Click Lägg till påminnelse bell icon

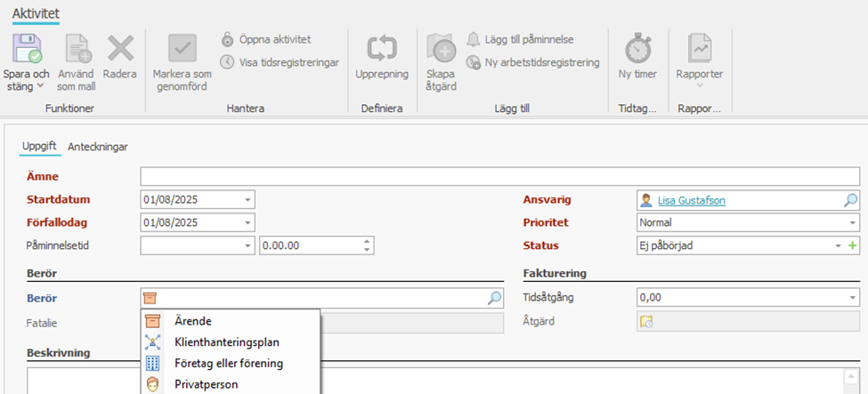475,39
